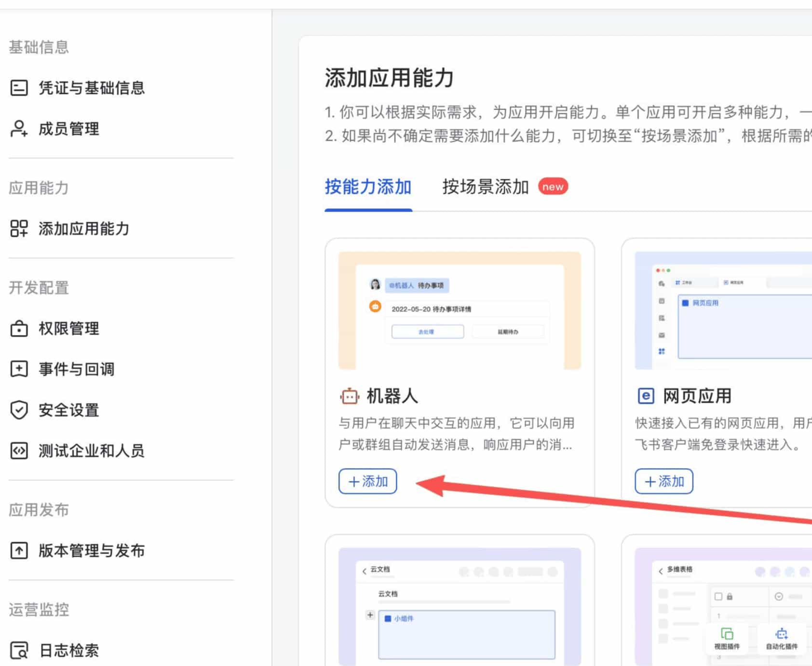Click the 测试企业和人员 code icon

19,451
